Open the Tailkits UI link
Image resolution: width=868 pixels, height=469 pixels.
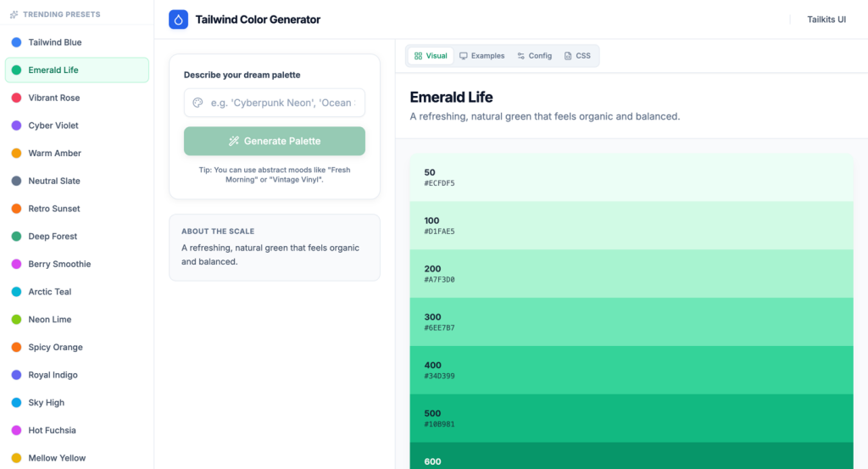pos(826,20)
